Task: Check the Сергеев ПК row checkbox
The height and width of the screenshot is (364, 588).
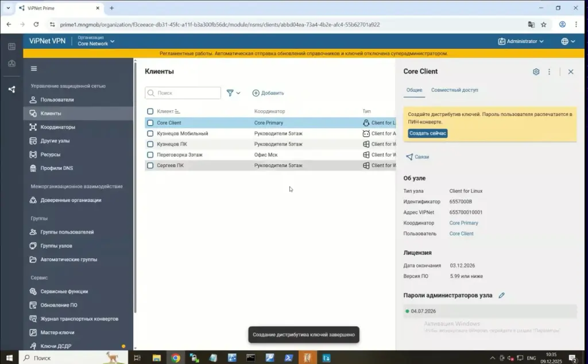Action: point(150,165)
